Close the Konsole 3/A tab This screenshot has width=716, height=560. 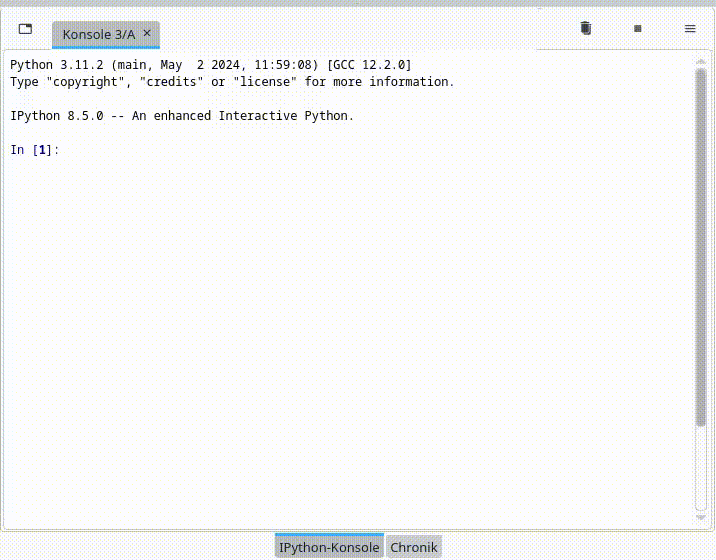coord(147,33)
